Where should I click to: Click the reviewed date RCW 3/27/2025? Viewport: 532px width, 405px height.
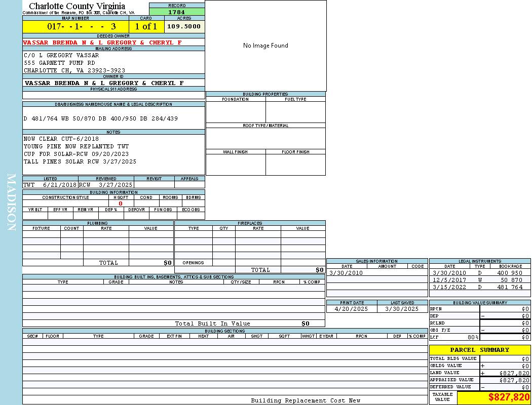point(105,185)
